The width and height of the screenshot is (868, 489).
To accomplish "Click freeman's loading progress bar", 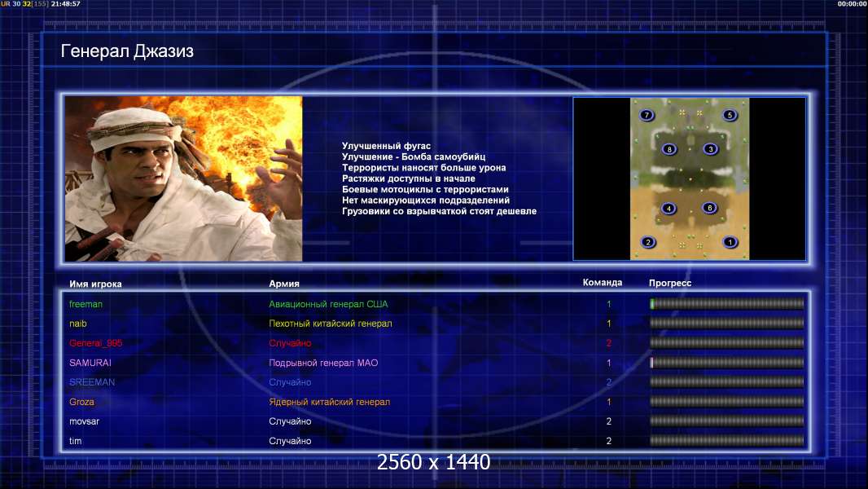I will (x=727, y=303).
